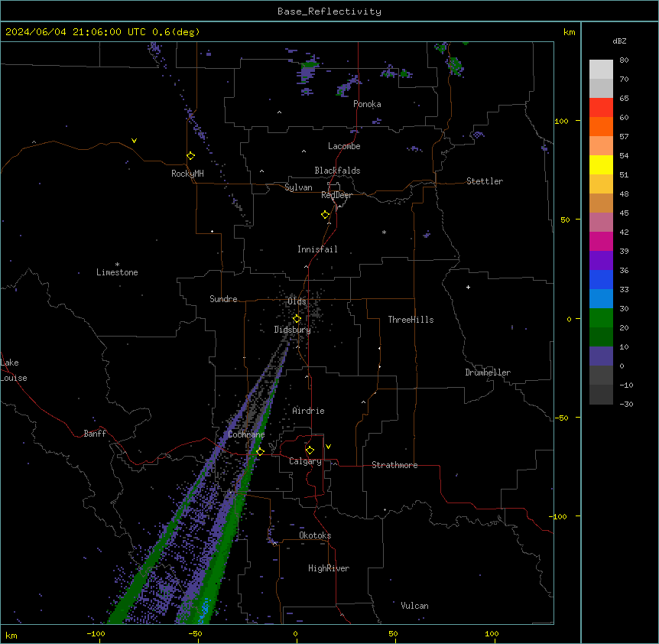The image size is (659, 644).
Task: Click the Calgary city label
Action: pyautogui.click(x=305, y=461)
